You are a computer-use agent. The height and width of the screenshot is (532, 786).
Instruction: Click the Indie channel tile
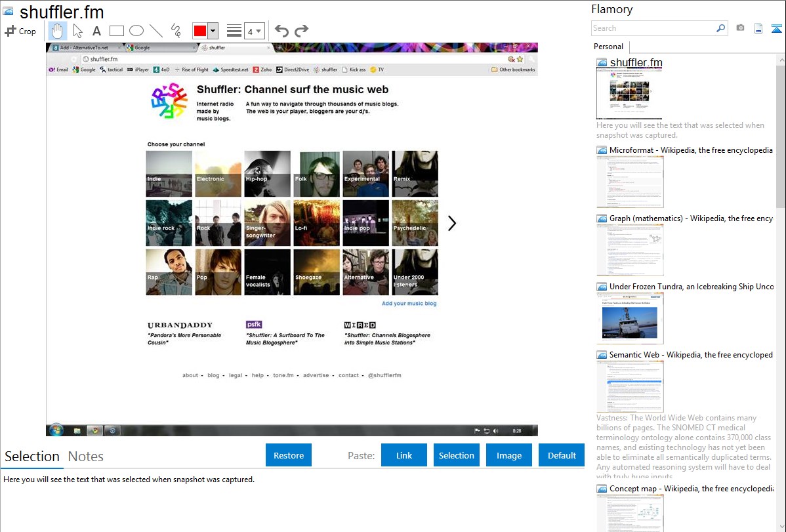coord(169,173)
